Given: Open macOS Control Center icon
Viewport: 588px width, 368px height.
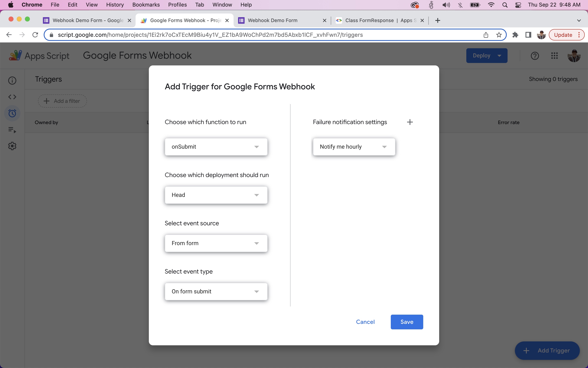Looking at the screenshot, I should coord(518,5).
